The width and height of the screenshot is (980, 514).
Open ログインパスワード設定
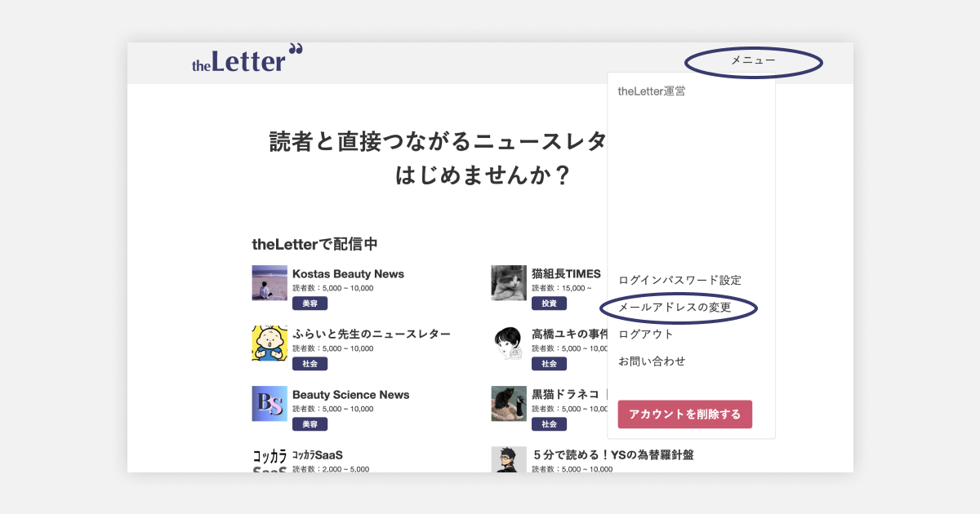[679, 280]
